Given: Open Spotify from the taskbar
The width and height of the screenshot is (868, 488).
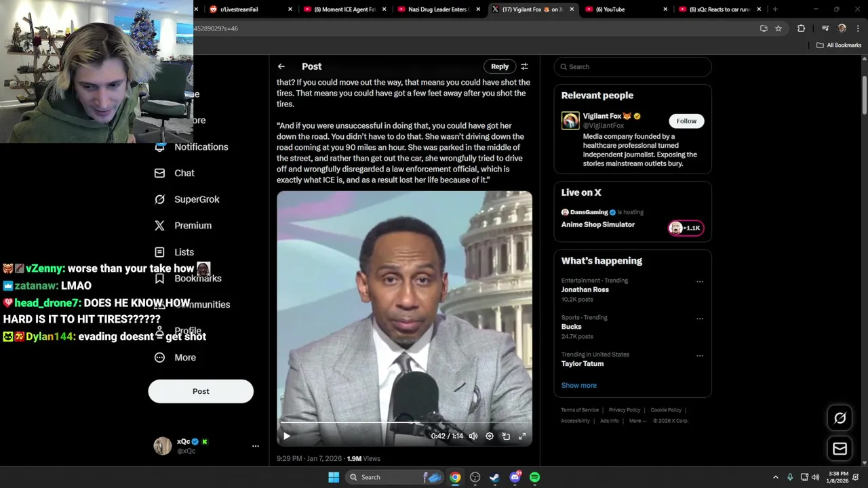Looking at the screenshot, I should pyautogui.click(x=535, y=477).
